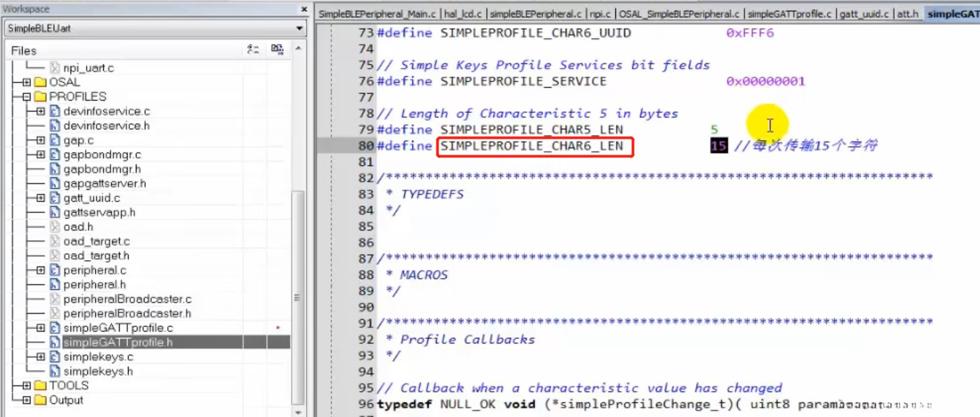The image size is (980, 417).
Task: Select peripheralBroadcaster.c in the file tree
Action: [127, 299]
